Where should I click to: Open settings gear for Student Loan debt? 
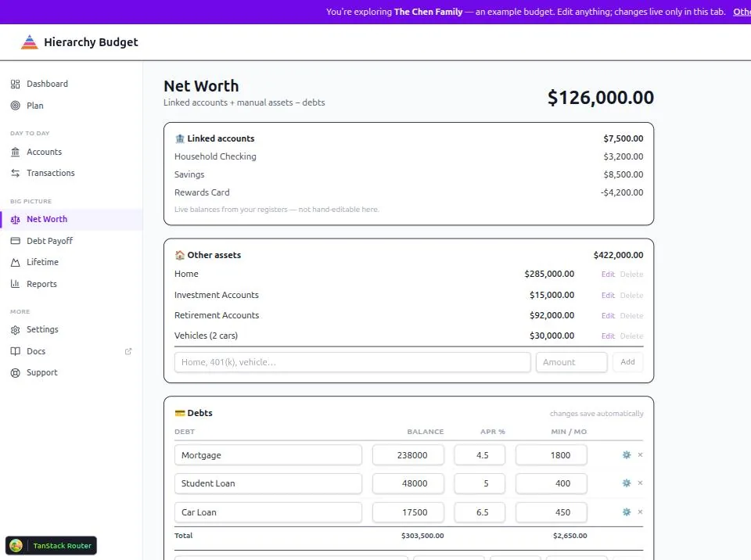[626, 483]
